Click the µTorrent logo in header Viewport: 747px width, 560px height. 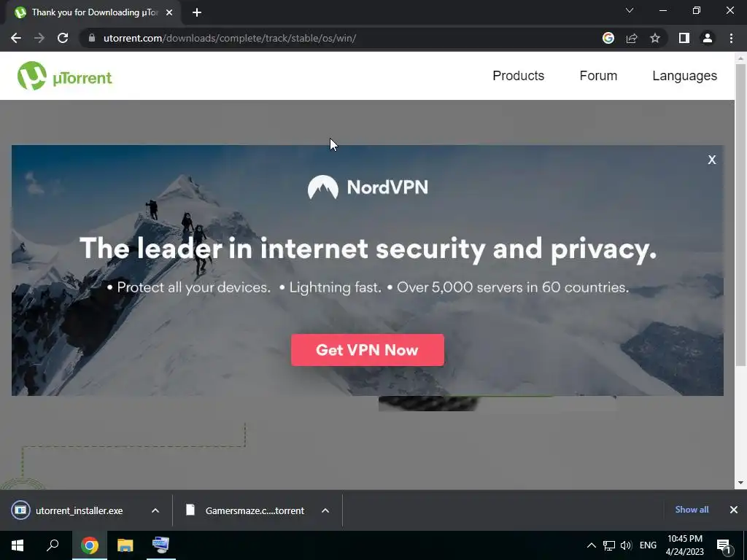click(x=64, y=76)
